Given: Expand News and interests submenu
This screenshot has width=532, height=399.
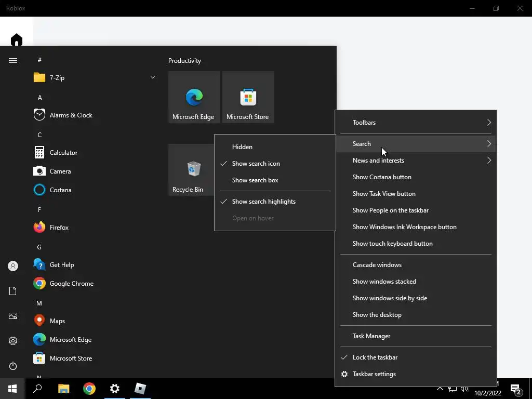Looking at the screenshot, I should tap(416, 161).
